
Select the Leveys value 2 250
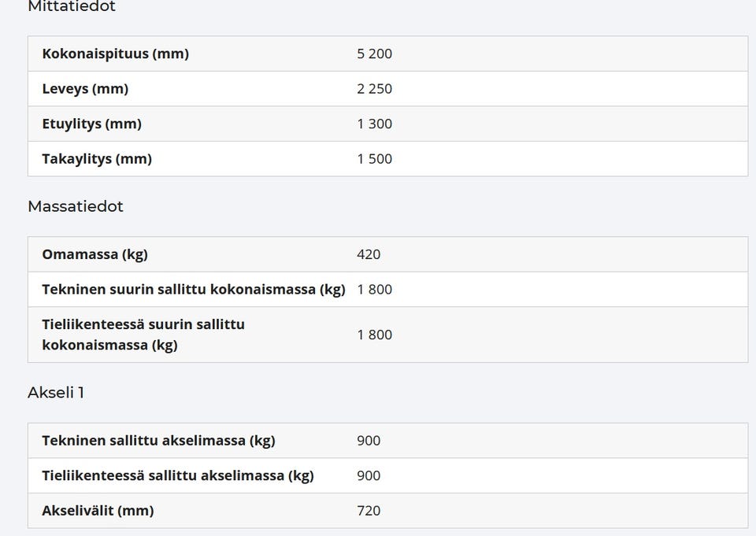click(x=375, y=89)
